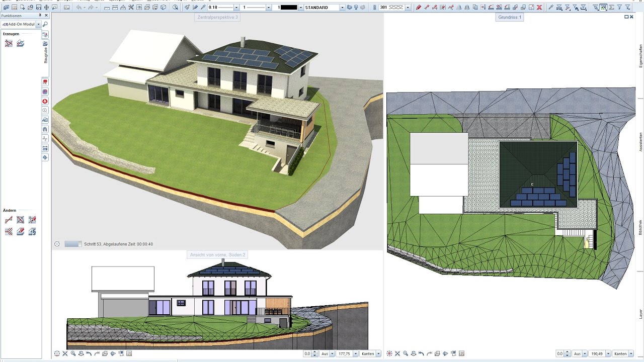
Task: Click the Zentralperspektive:3 viewport title
Action: pos(217,17)
